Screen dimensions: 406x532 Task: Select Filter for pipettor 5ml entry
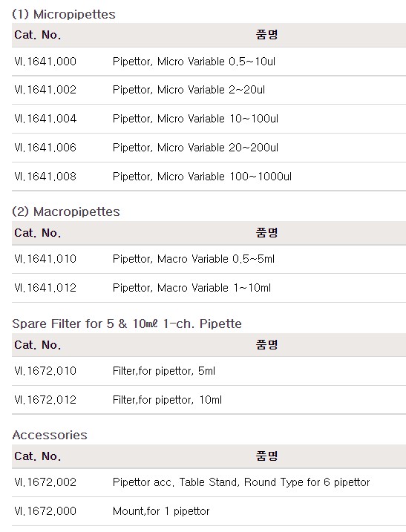click(164, 371)
